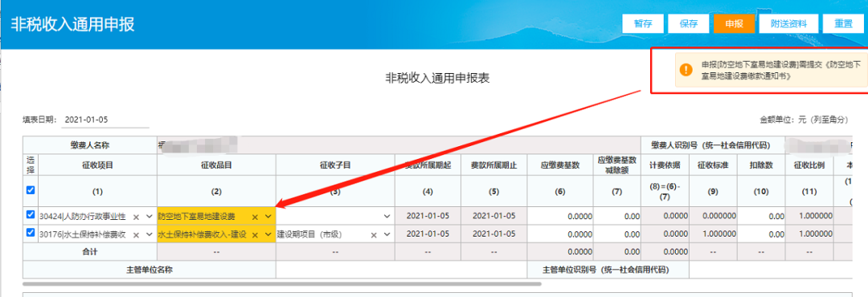Clear the 30176|水土保持补偿费收 selection with X
This screenshot has width=868, height=297.
click(x=136, y=235)
